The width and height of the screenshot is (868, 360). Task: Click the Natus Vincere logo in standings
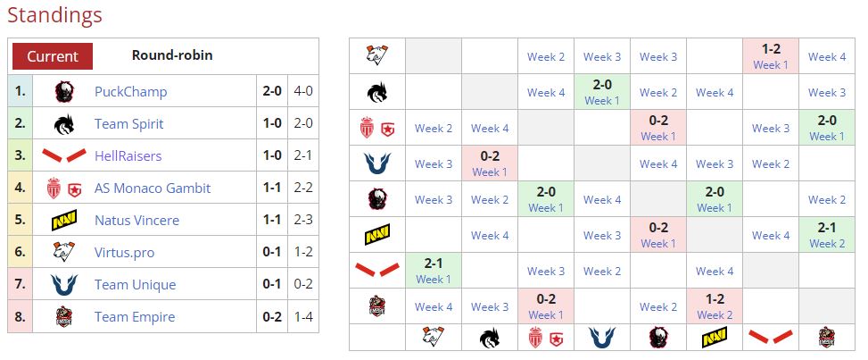(x=64, y=220)
